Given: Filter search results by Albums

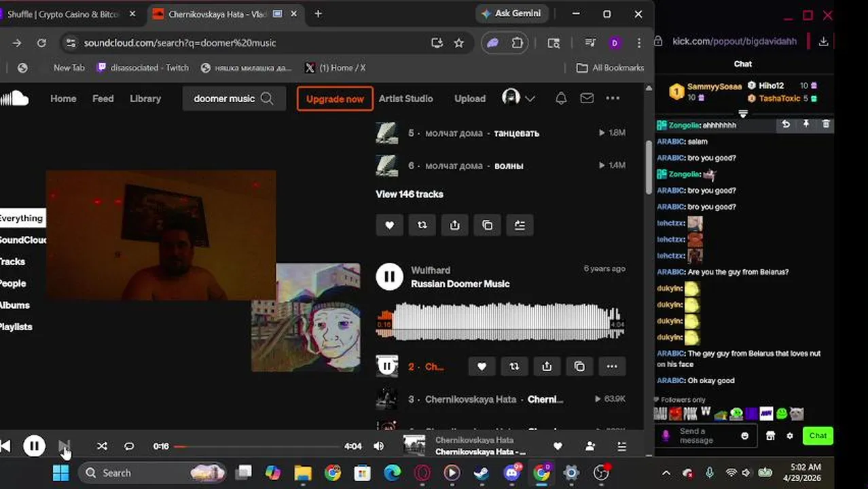Looking at the screenshot, I should tap(15, 305).
